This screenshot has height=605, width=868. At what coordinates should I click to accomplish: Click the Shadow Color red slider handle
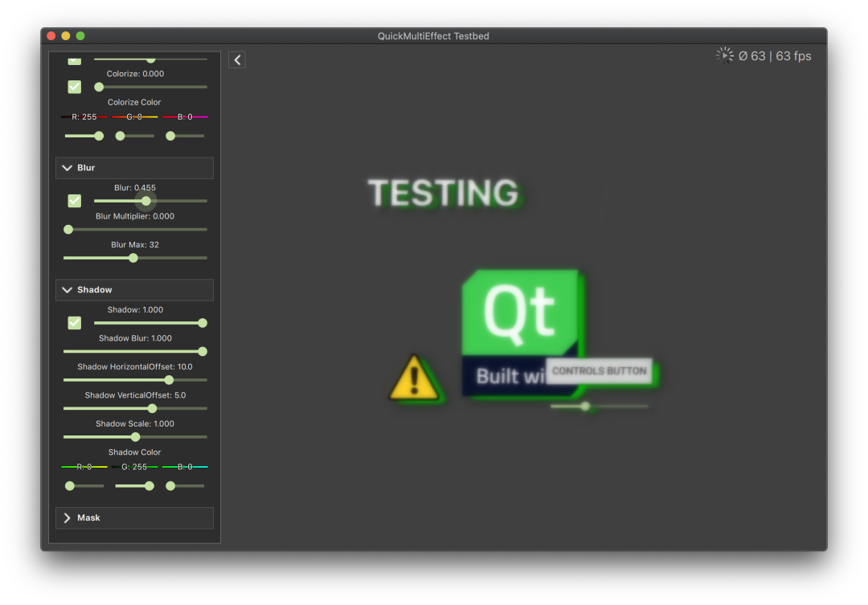pyautogui.click(x=70, y=485)
